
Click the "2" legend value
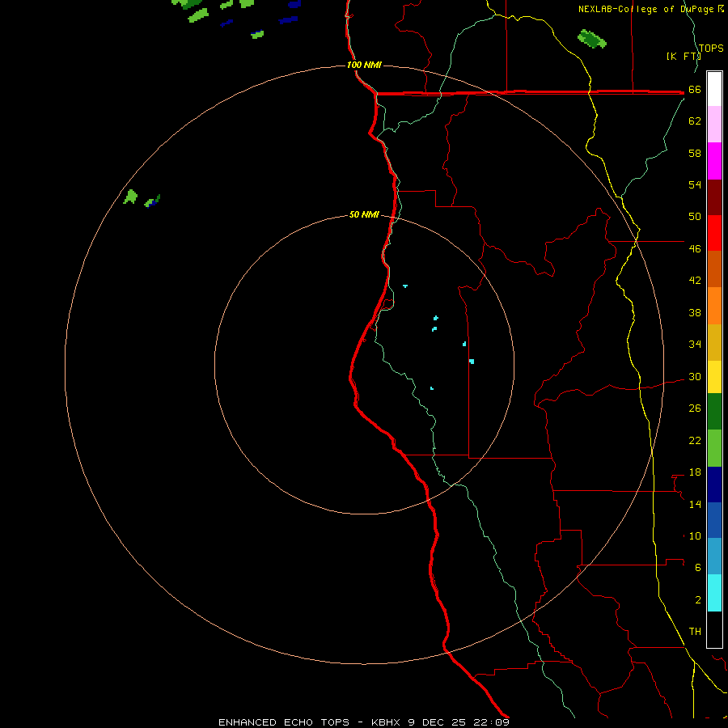[x=698, y=600]
